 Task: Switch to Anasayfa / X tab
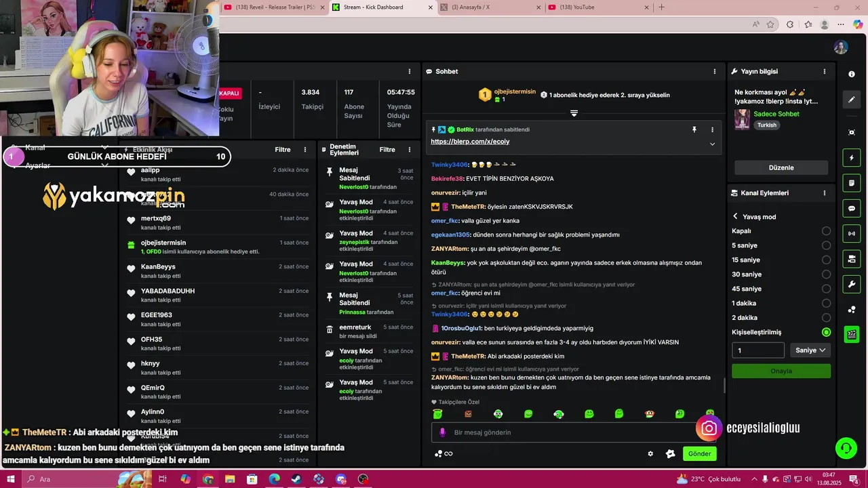(x=490, y=7)
